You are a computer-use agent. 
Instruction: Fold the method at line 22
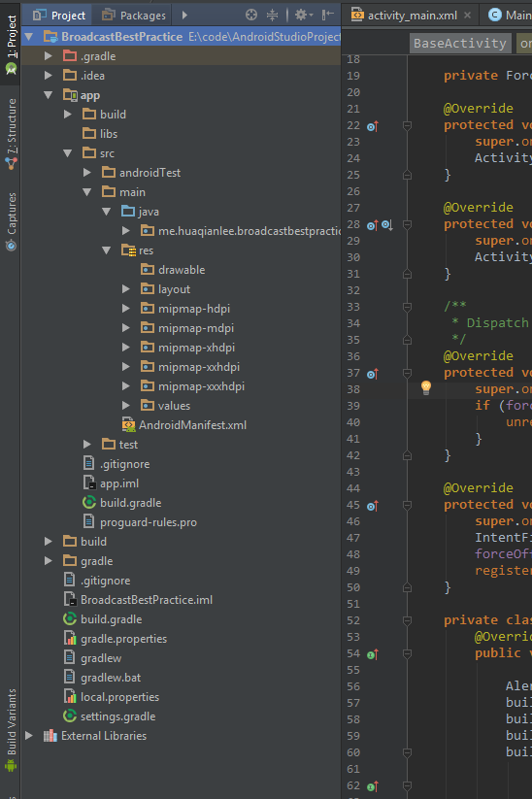(407, 125)
